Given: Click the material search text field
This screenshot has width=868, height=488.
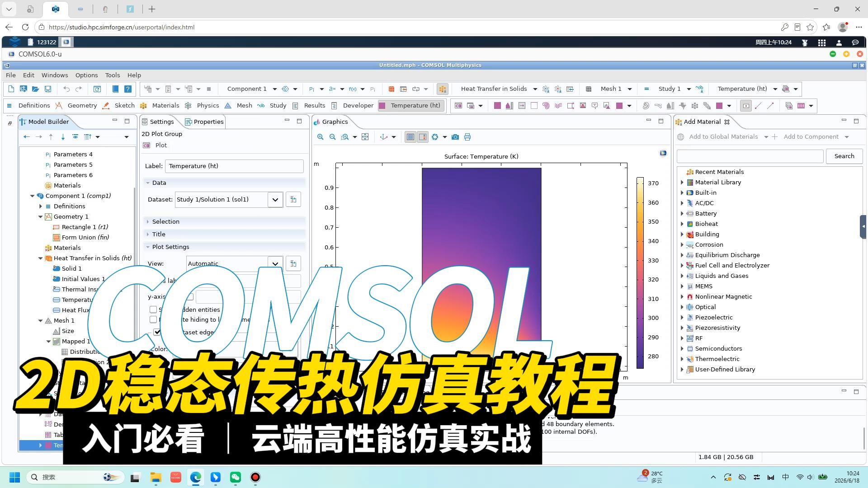Looking at the screenshot, I should pyautogui.click(x=750, y=156).
